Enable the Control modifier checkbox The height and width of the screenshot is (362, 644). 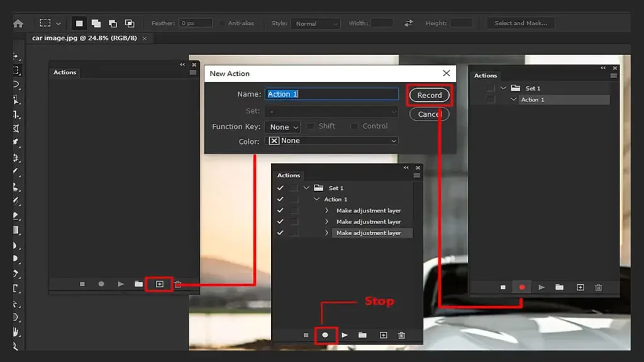[354, 126]
